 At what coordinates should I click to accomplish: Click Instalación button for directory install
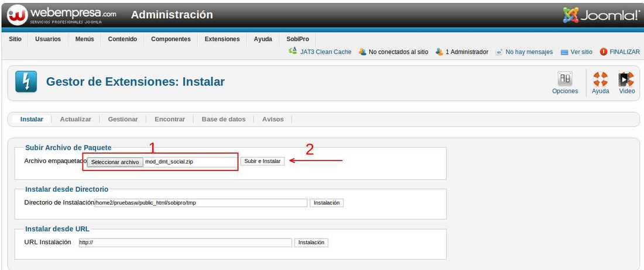327,203
